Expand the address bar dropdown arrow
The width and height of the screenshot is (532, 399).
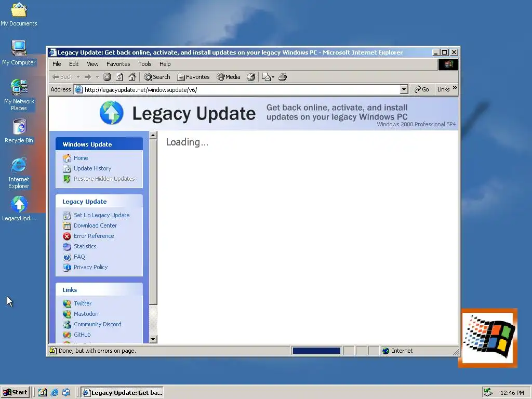404,89
